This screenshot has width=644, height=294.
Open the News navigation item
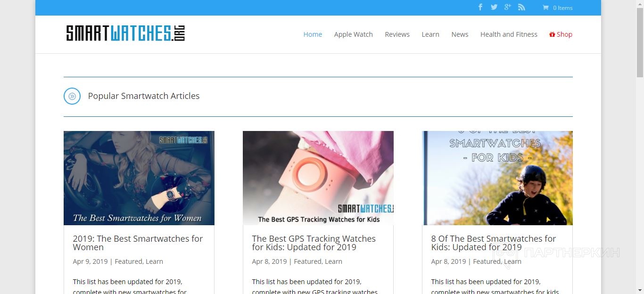tap(460, 34)
